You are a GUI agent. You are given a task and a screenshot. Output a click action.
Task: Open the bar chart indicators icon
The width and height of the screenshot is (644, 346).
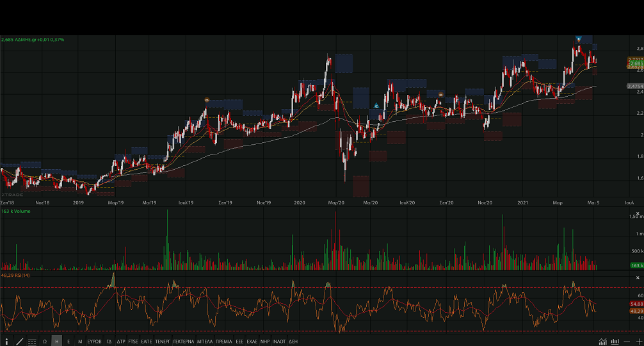tap(615, 342)
